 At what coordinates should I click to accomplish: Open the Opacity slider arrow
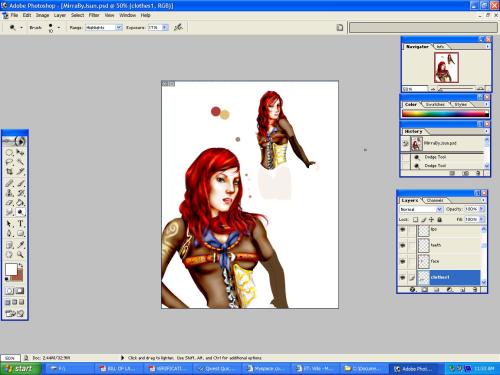pos(481,209)
